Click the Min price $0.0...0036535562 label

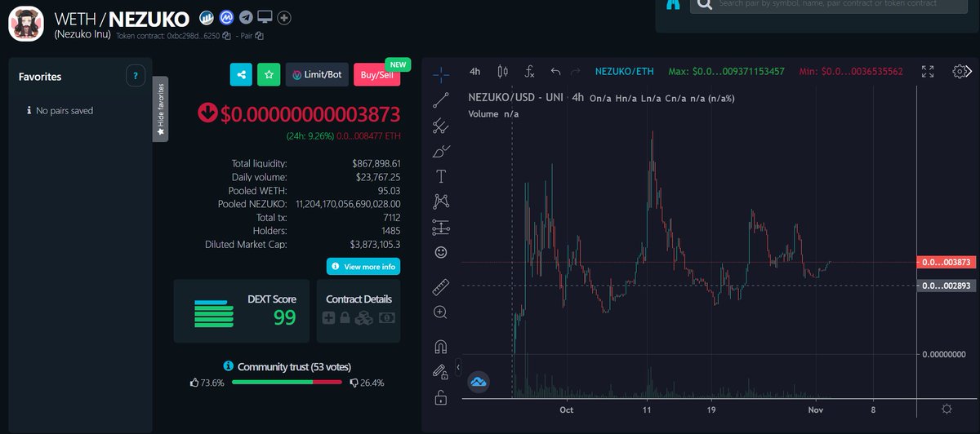850,72
